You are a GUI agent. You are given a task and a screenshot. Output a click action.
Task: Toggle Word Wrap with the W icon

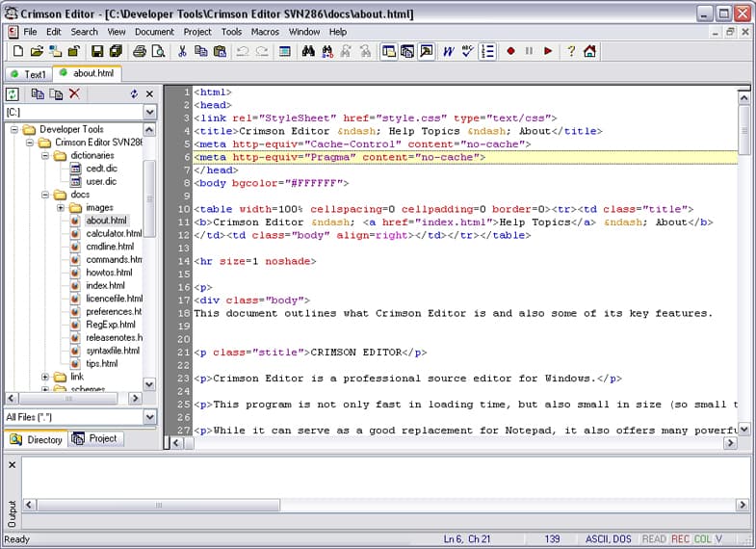(x=449, y=51)
